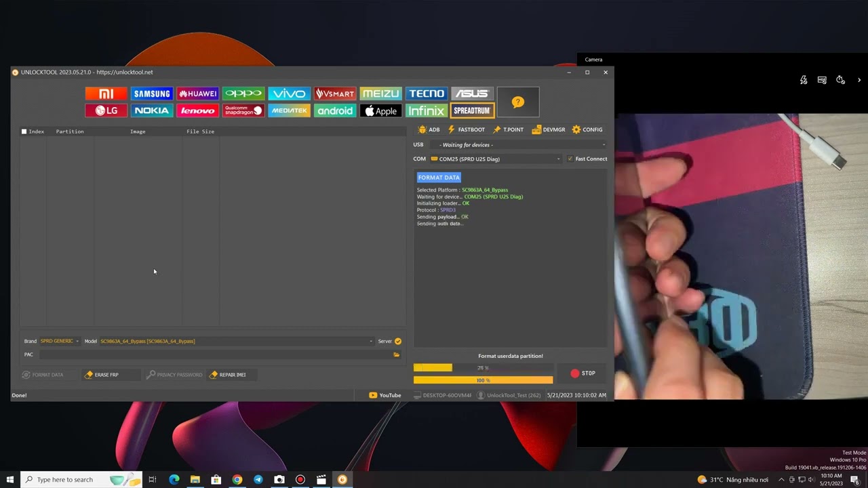Viewport: 868px width, 488px height.
Task: Select the Apple brand logo
Action: click(380, 110)
